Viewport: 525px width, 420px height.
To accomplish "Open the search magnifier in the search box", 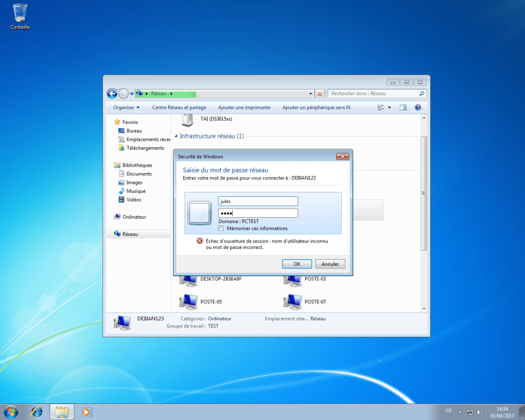I will [421, 93].
